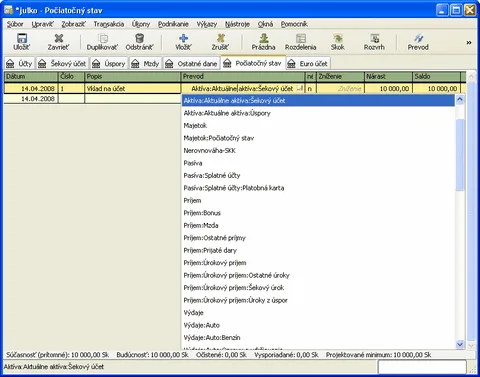
Task: Select Majetok:Počiatočný stav from the list
Action: coord(318,138)
